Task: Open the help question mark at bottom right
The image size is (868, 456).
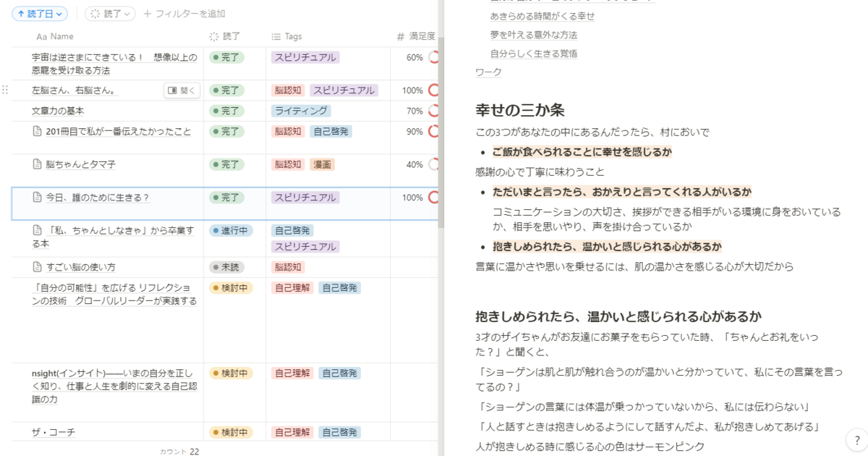Action: [x=858, y=440]
